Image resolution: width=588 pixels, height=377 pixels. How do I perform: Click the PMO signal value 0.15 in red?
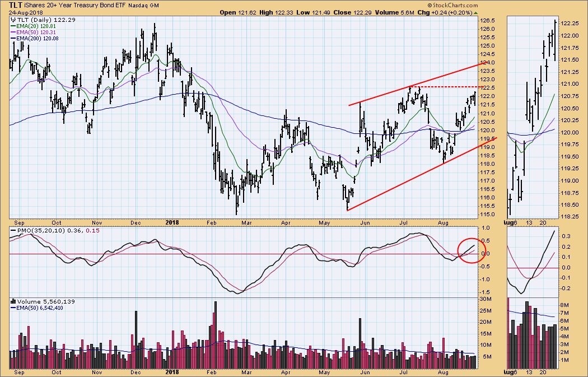[92, 230]
